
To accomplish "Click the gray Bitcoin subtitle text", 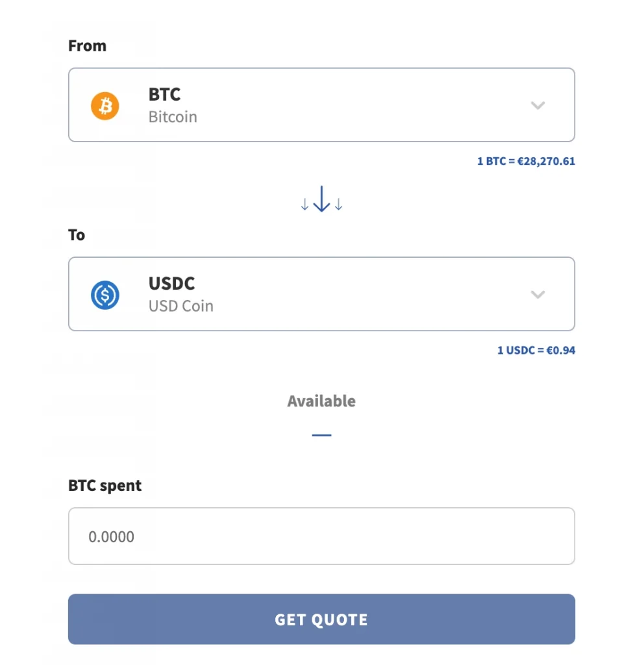I will point(173,118).
